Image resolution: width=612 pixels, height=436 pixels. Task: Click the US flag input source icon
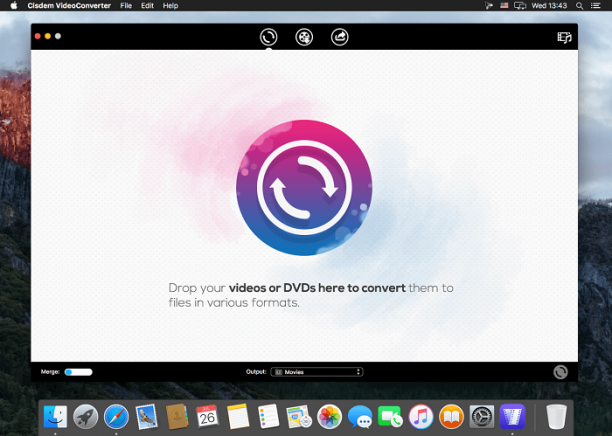point(504,5)
